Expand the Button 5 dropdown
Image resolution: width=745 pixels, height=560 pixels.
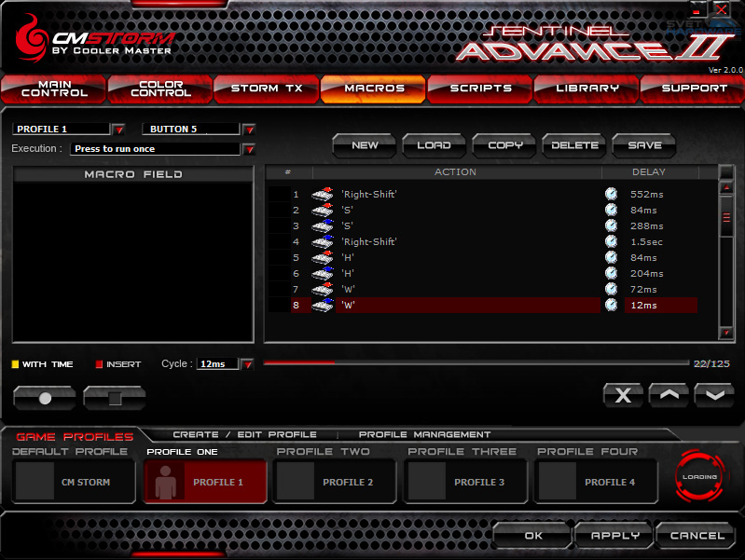click(x=248, y=130)
